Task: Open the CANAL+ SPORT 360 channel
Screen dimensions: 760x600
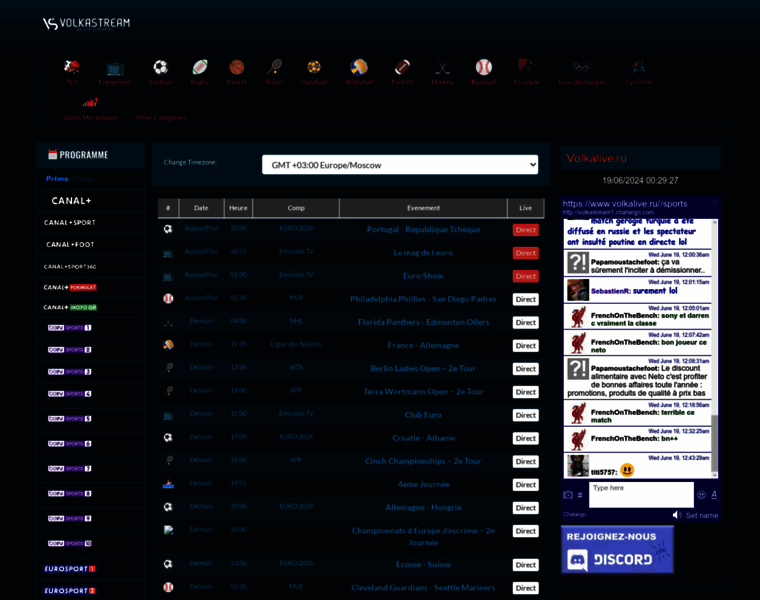Action: [70, 267]
